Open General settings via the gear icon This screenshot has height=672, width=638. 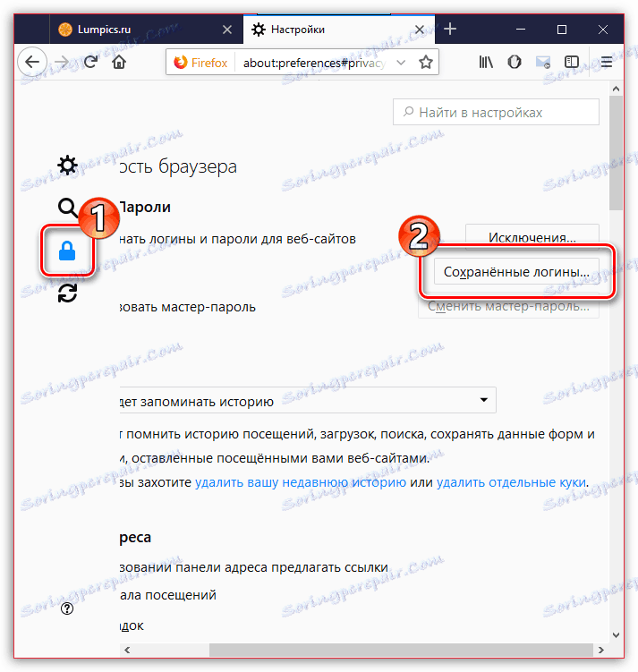click(67, 165)
